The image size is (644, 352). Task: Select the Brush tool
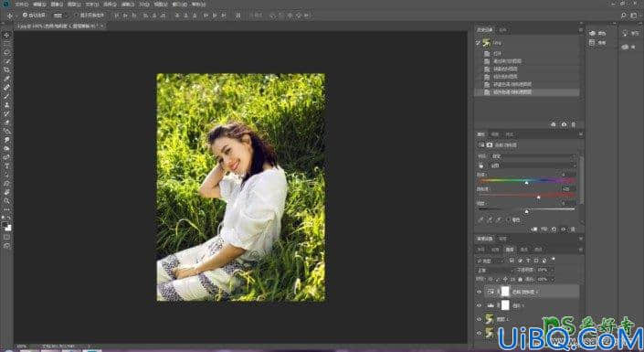pyautogui.click(x=6, y=96)
